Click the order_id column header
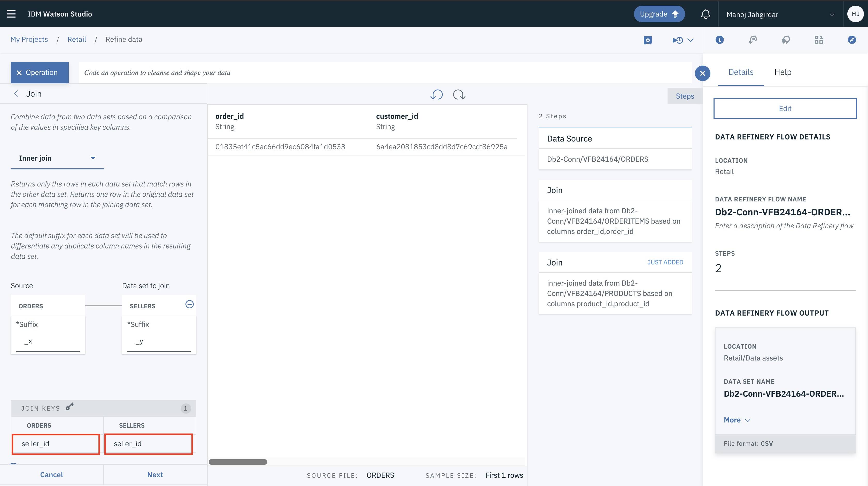Image resolution: width=868 pixels, height=486 pixels. [x=229, y=116]
